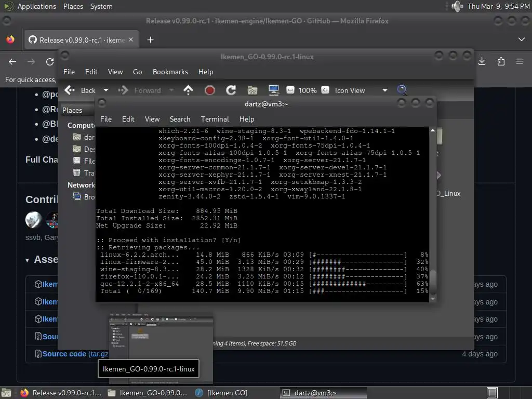This screenshot has width=532, height=399.
Task: Switch to Ikemen_GO-0.99.0 folder taskbar button
Action: pyautogui.click(x=147, y=393)
